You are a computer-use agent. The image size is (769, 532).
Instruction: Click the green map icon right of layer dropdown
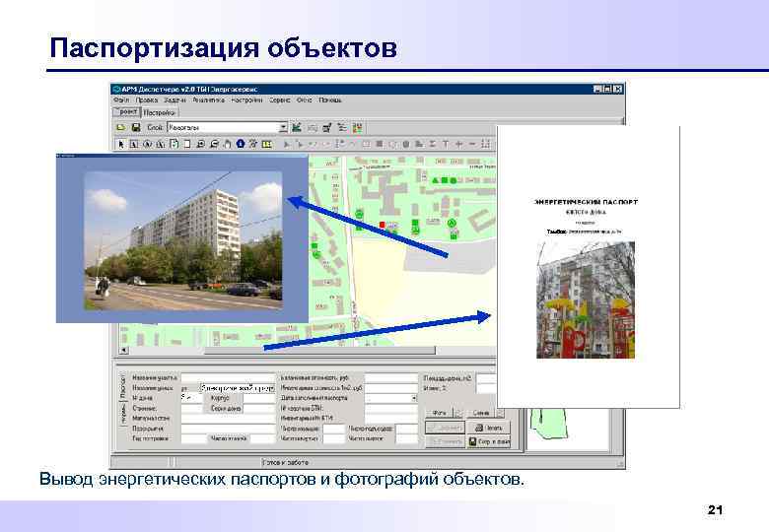coord(297,127)
